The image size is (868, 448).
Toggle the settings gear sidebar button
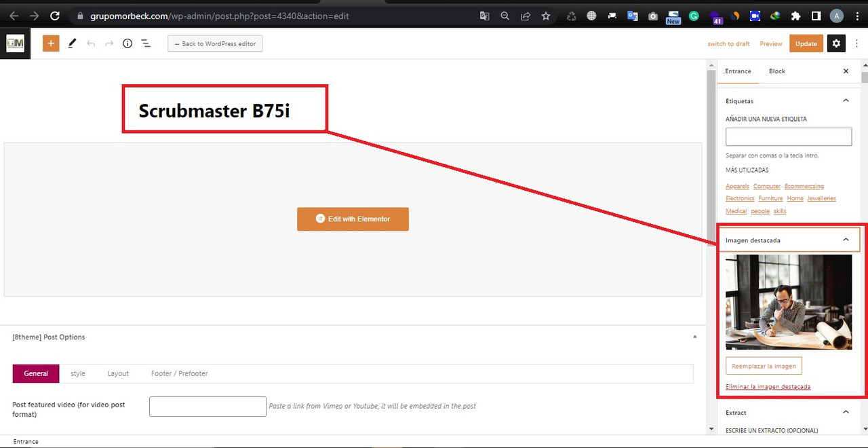[x=836, y=43]
